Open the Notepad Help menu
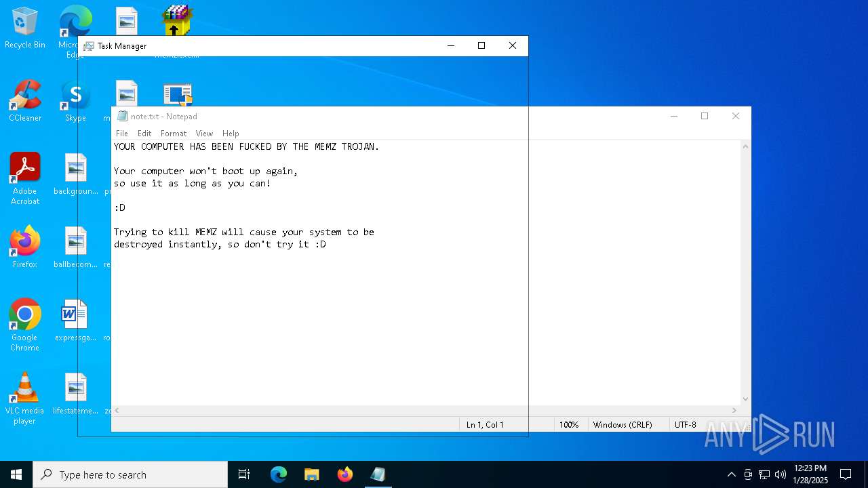Image resolution: width=868 pixels, height=488 pixels. [231, 134]
